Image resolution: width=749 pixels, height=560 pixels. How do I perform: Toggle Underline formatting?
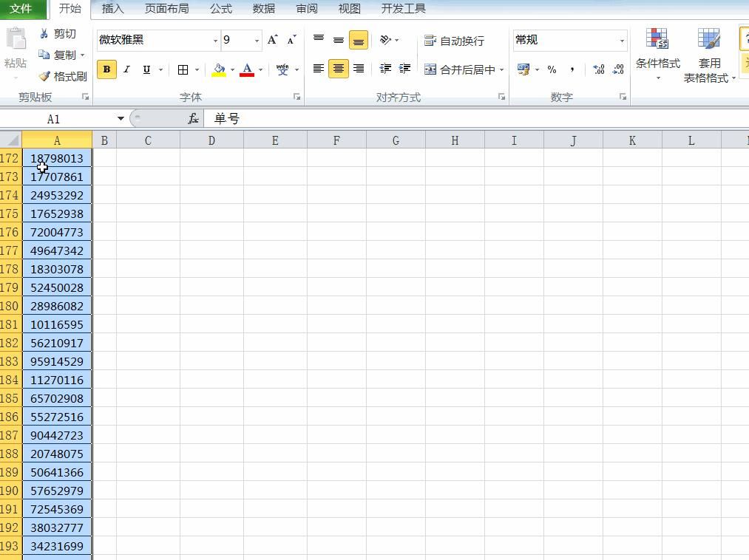click(146, 69)
